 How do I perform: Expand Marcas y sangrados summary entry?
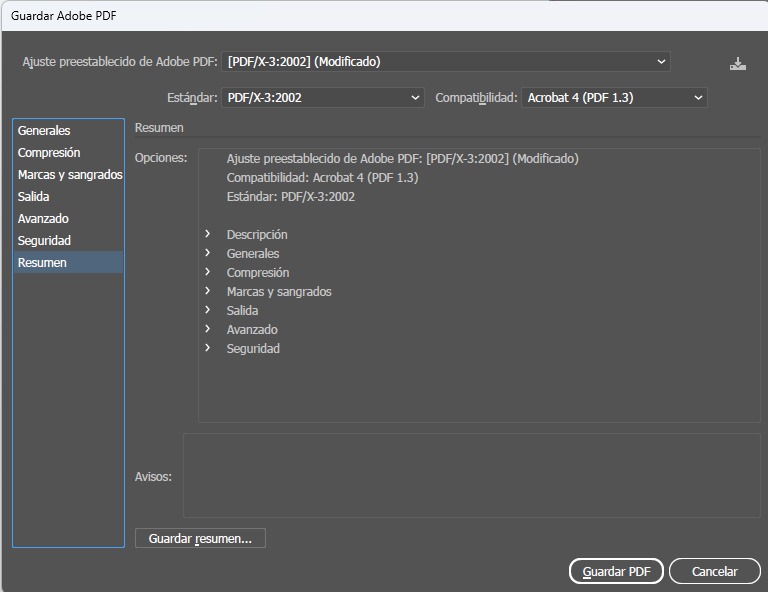tap(208, 291)
